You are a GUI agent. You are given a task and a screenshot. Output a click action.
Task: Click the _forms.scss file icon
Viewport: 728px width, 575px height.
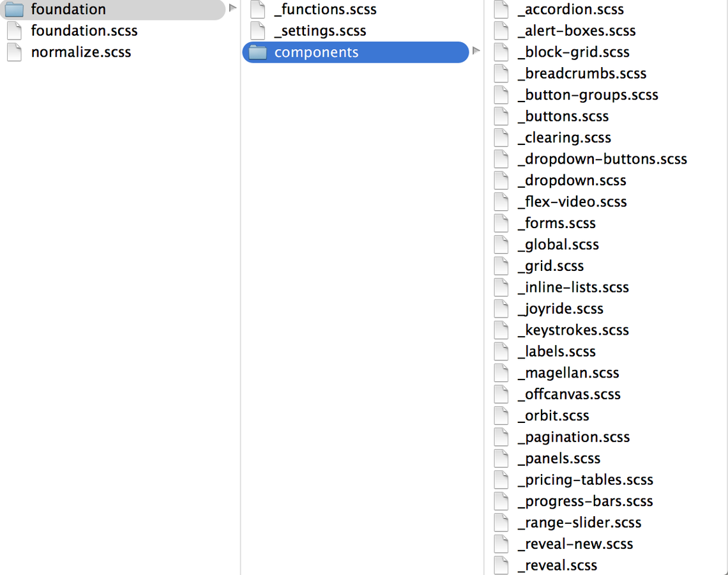pyautogui.click(x=501, y=223)
